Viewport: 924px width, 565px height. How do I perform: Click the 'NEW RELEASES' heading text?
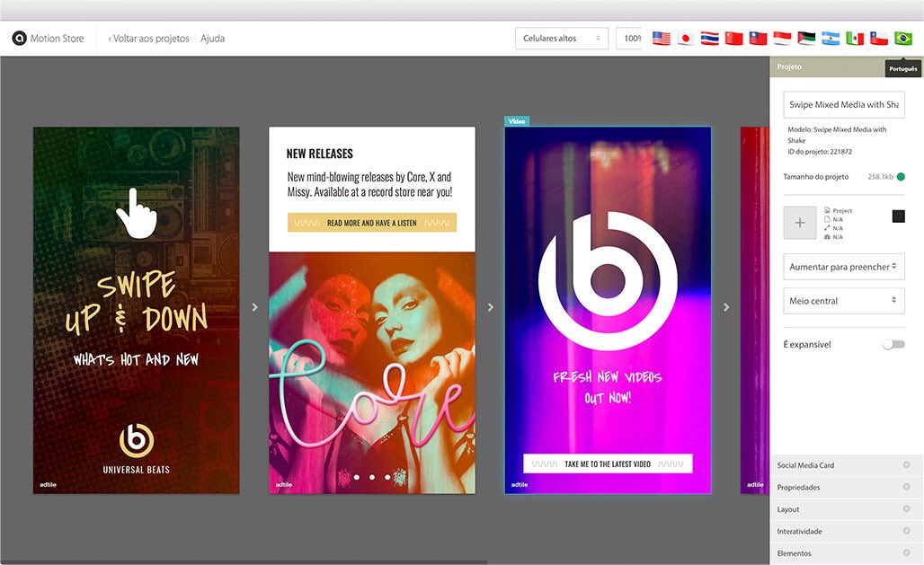(319, 154)
